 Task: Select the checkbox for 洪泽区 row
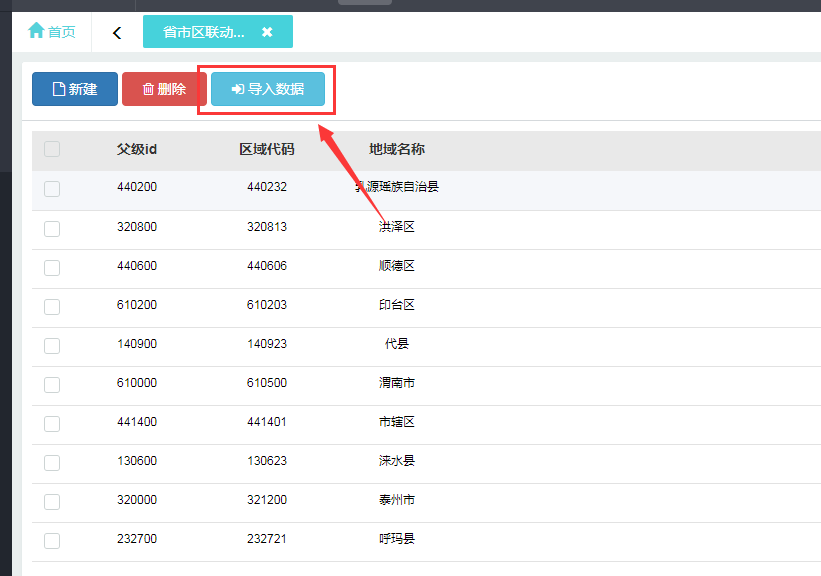pyautogui.click(x=52, y=229)
